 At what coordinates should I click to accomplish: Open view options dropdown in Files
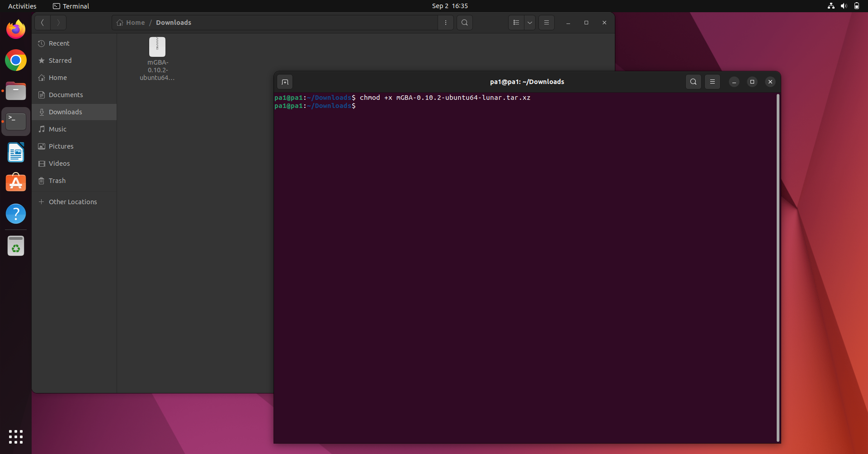[529, 23]
